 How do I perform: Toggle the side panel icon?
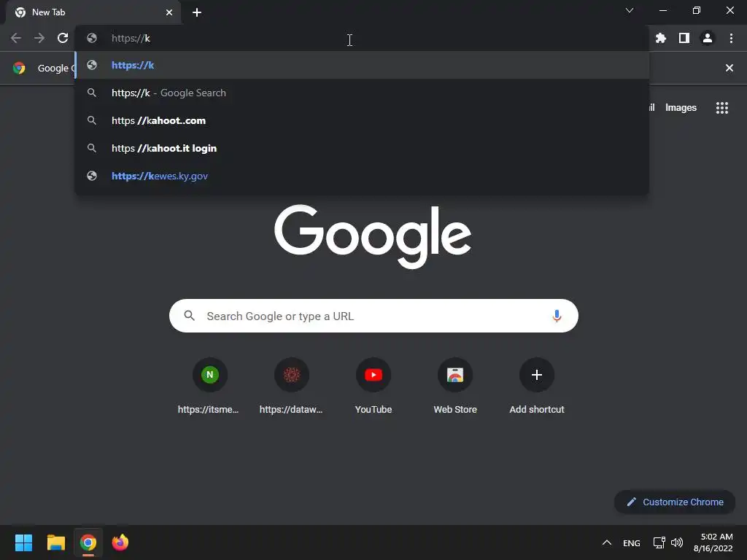point(684,38)
